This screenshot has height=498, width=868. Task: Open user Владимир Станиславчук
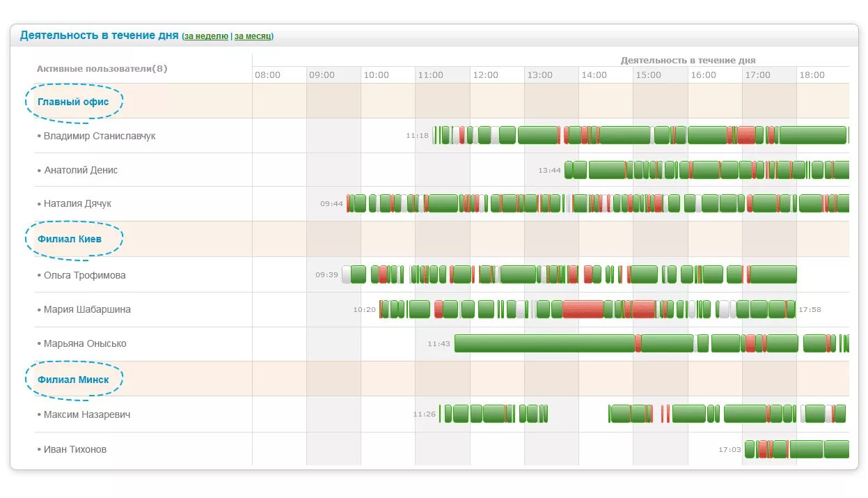(x=100, y=136)
